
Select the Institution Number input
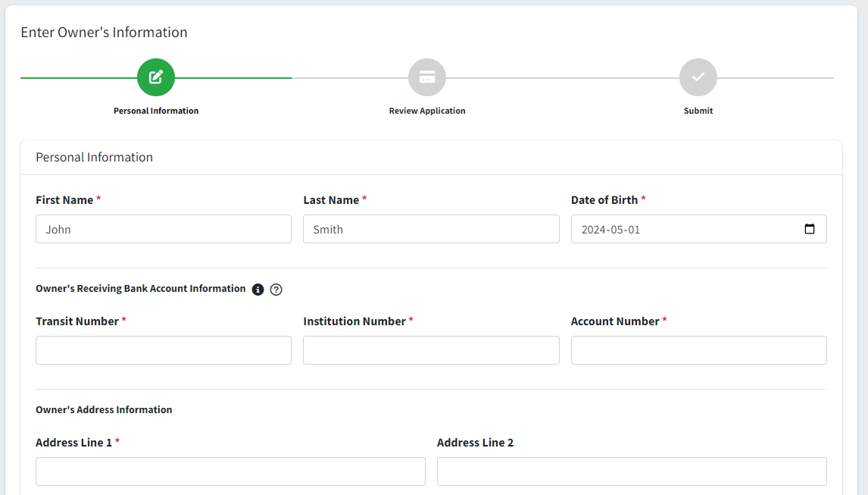click(x=431, y=349)
